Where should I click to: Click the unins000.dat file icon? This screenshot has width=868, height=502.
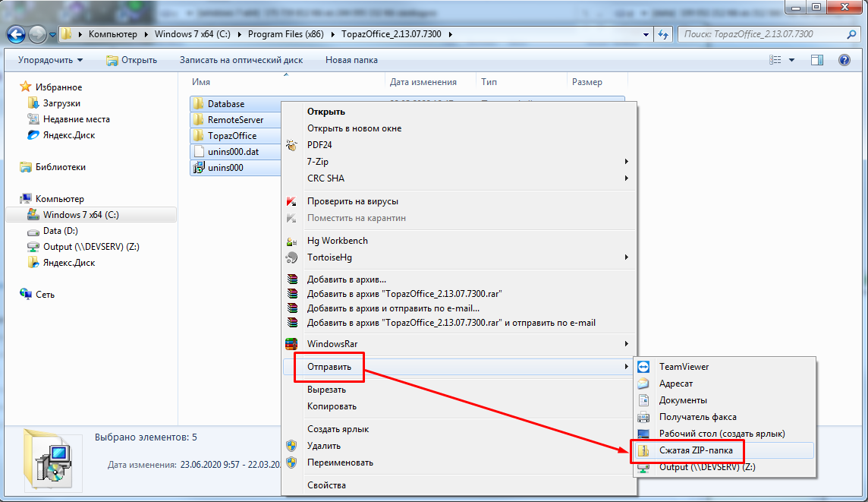tap(199, 151)
